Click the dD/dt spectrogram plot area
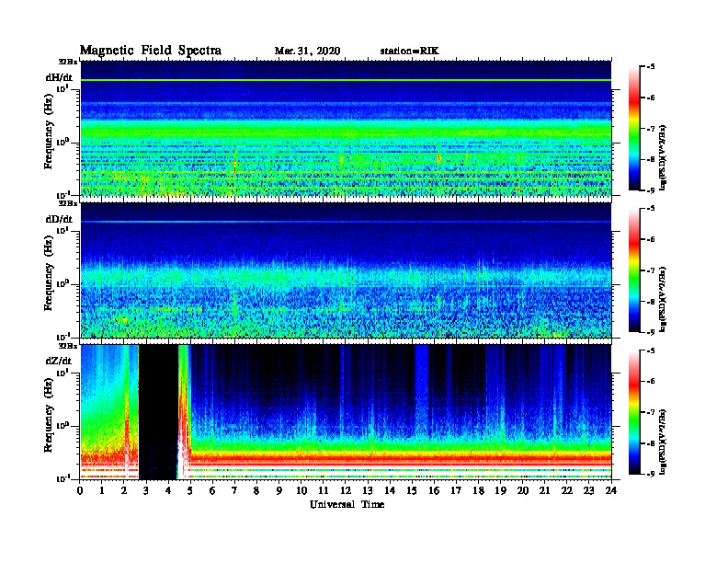This screenshot has width=728, height=563. [x=346, y=270]
